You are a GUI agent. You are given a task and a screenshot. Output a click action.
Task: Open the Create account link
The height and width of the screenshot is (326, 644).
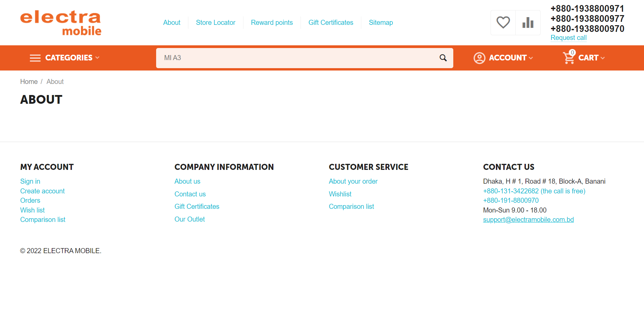[42, 191]
